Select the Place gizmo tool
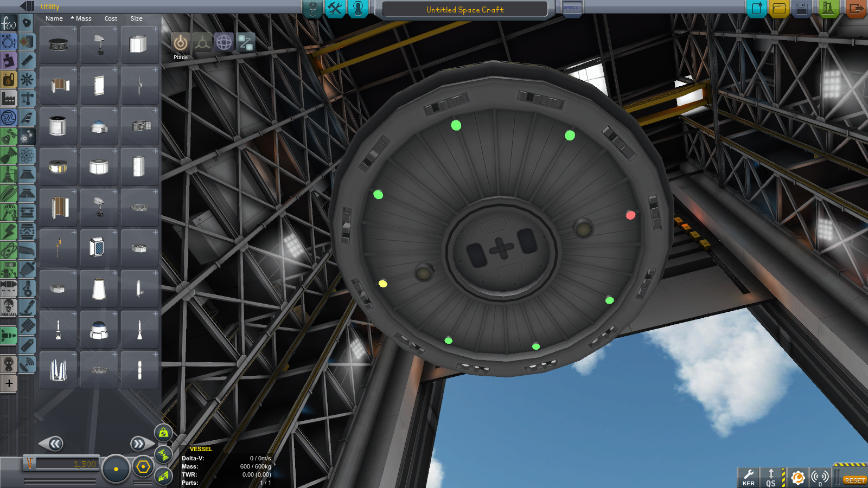 (x=181, y=42)
